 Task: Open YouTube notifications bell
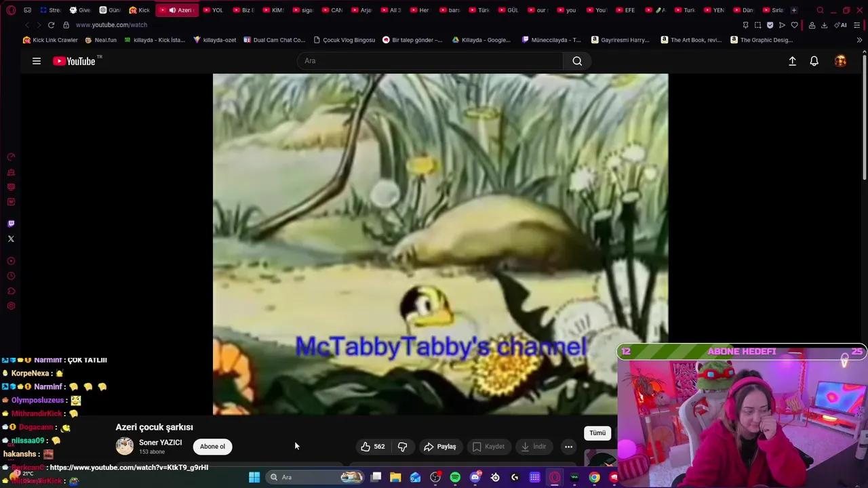(814, 61)
